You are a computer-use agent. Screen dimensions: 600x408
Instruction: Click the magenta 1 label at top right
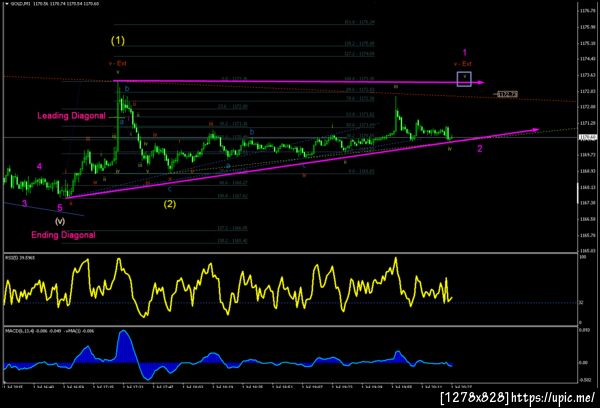pyautogui.click(x=465, y=52)
